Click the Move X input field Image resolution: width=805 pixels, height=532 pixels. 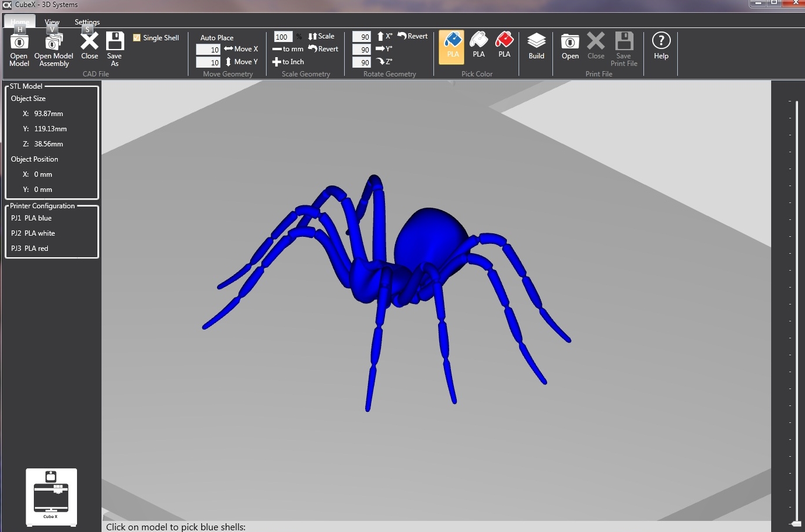click(x=208, y=49)
